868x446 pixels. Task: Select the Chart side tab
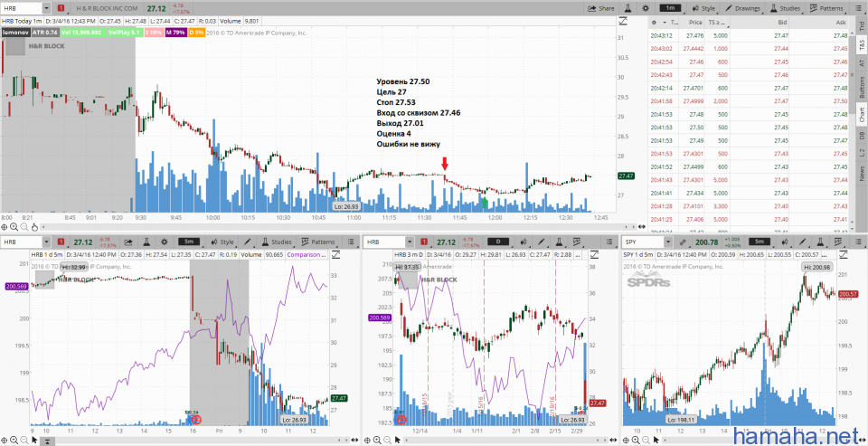click(x=861, y=115)
